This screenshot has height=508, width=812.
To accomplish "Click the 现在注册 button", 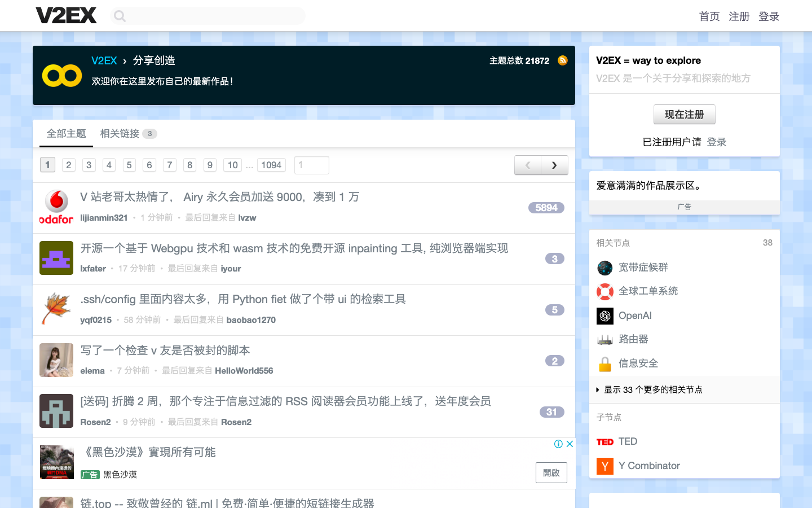I will click(684, 114).
